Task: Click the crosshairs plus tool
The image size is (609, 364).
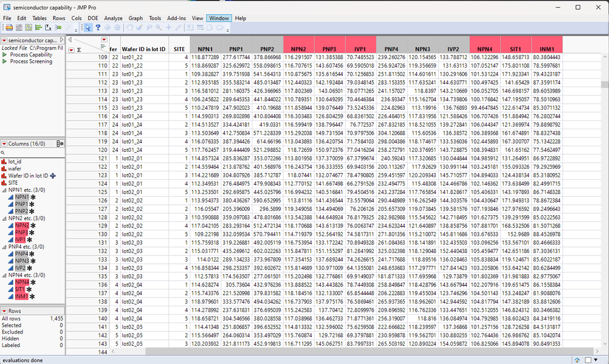Action: click(x=169, y=27)
